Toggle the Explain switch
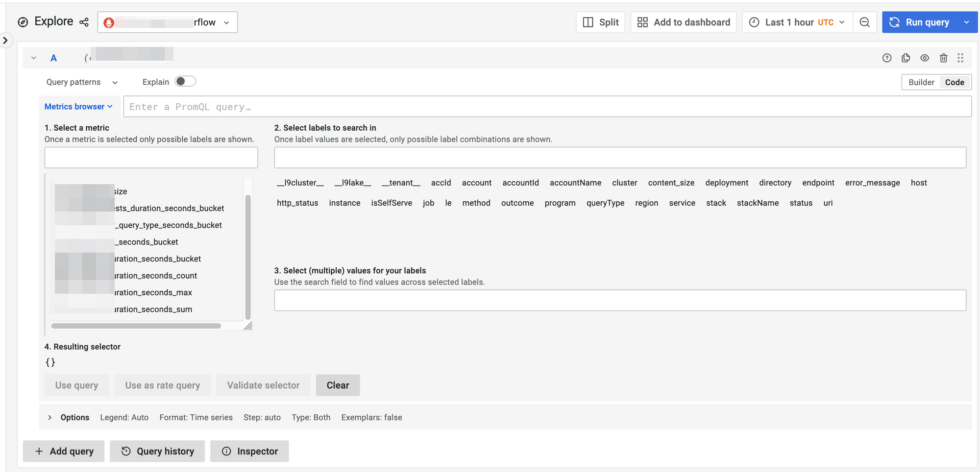This screenshot has height=472, width=980. coord(185,82)
